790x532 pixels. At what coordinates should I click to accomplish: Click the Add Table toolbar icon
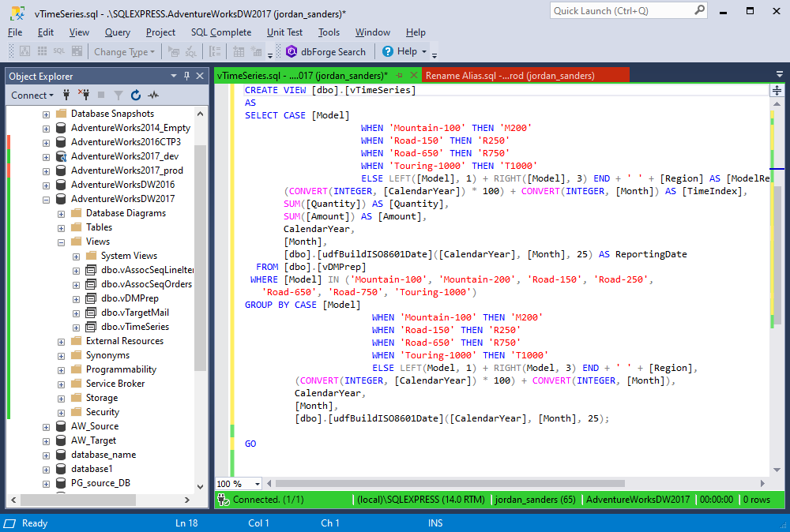coord(239,51)
